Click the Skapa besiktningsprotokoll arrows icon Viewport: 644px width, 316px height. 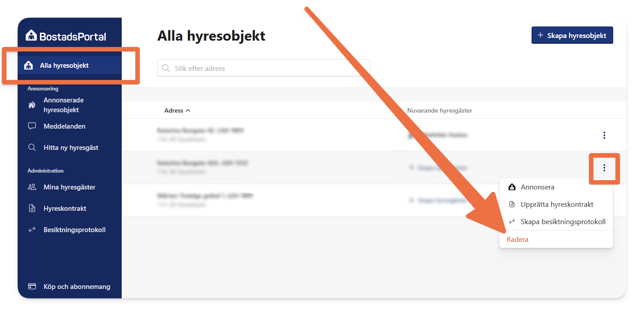[512, 221]
